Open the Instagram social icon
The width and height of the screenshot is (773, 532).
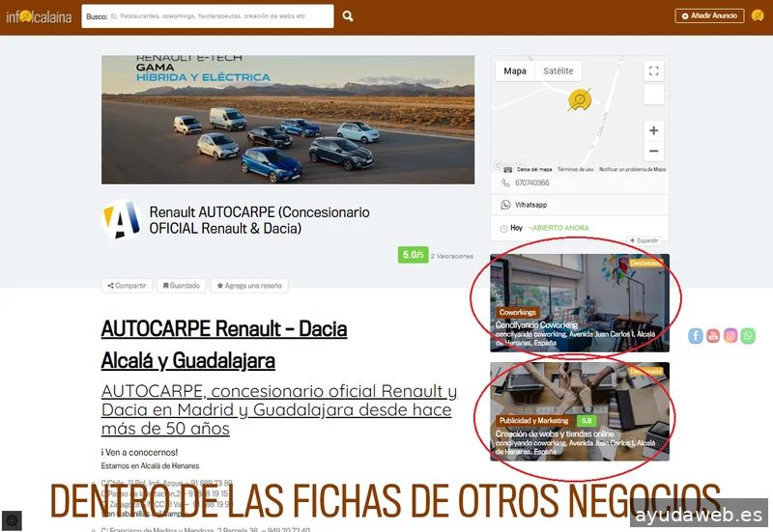click(x=730, y=336)
